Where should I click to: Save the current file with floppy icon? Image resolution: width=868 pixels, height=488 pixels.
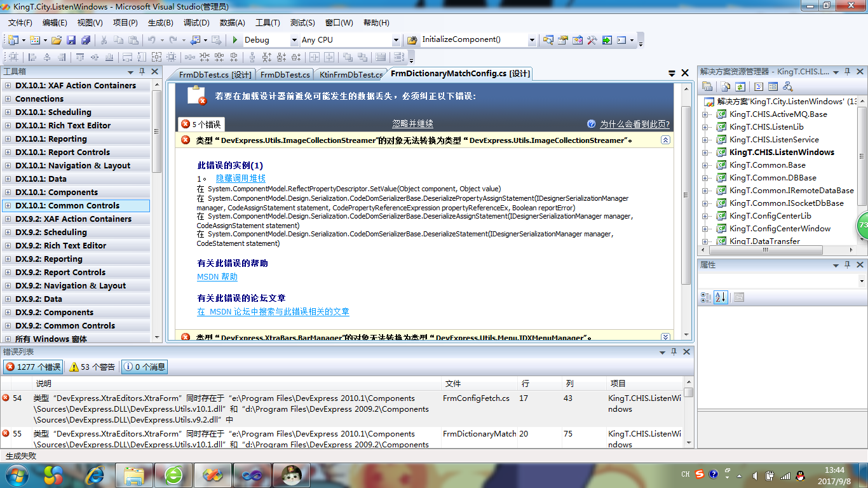click(71, 40)
